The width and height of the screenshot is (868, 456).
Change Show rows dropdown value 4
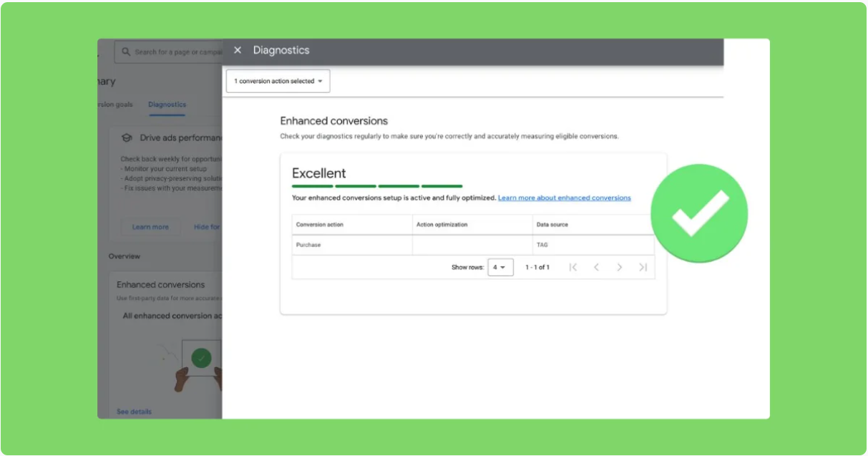coord(500,267)
